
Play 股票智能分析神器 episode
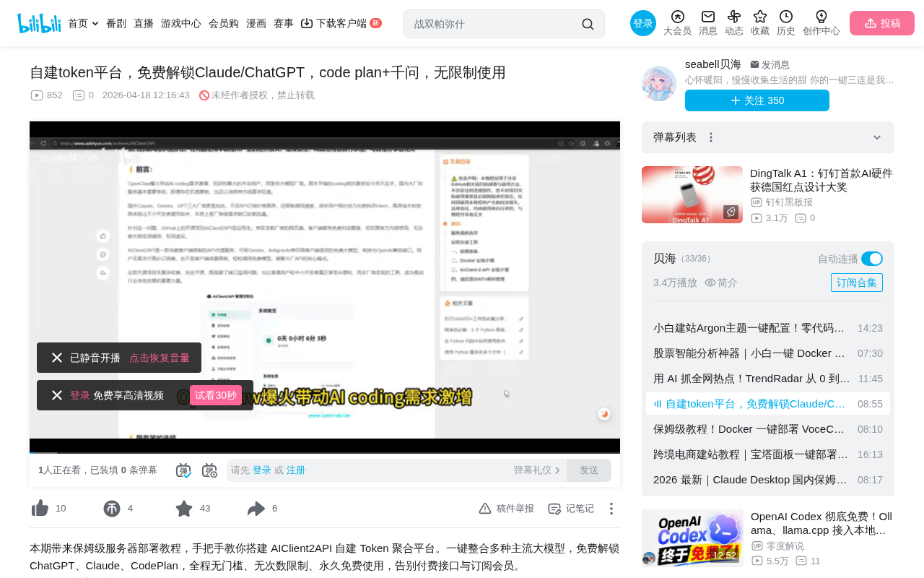[768, 353]
